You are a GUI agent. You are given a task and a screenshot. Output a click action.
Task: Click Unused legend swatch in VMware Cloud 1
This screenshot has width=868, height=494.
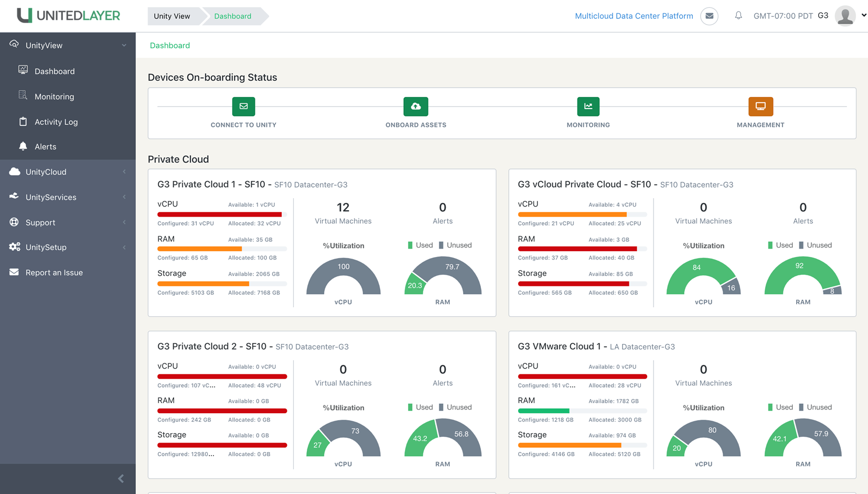click(x=801, y=407)
